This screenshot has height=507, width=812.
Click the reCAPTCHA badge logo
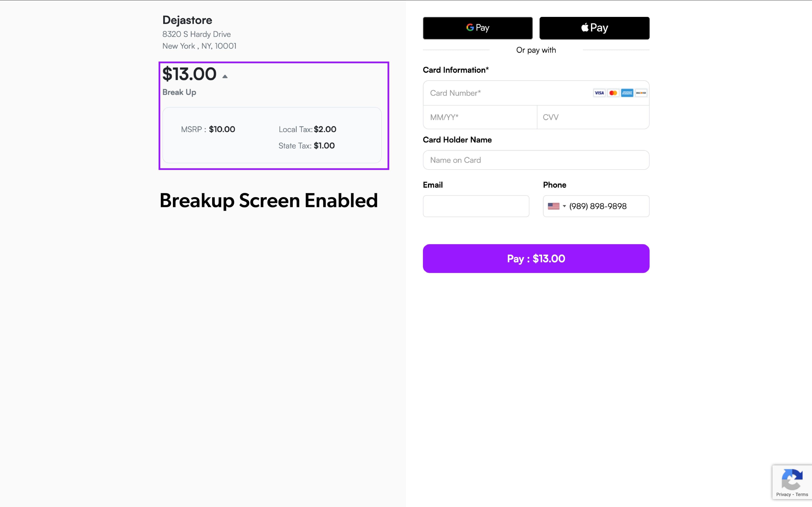[792, 480]
